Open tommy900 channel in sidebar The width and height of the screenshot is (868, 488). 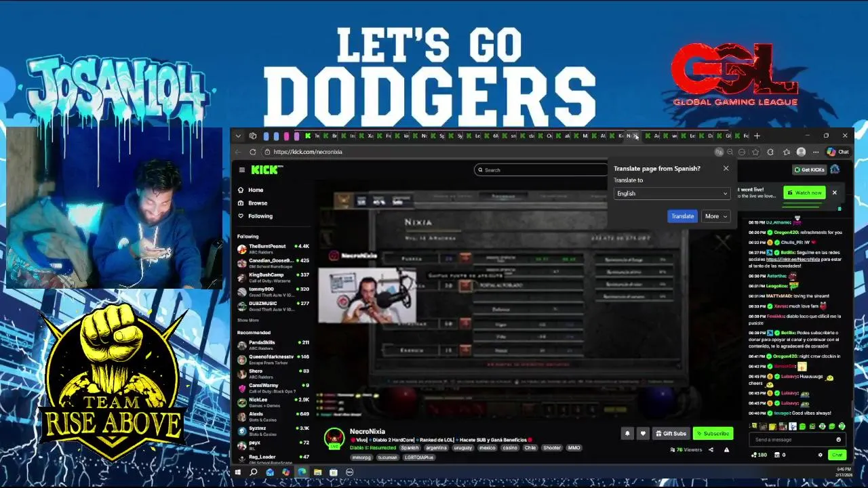click(x=273, y=291)
